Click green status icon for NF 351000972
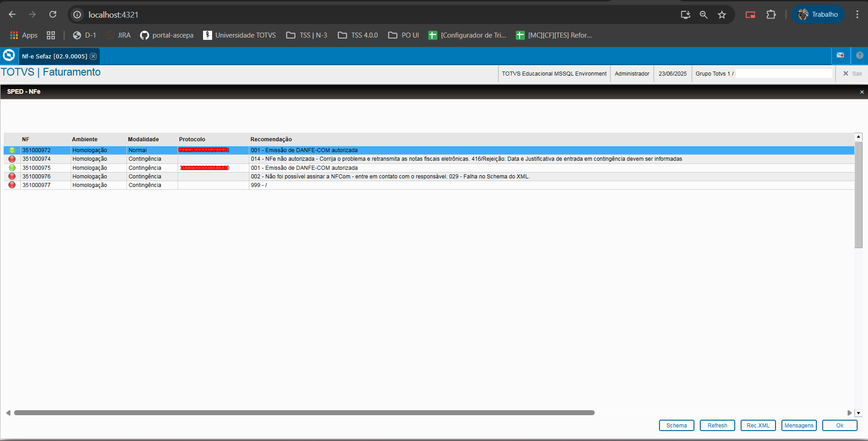This screenshot has height=441, width=868. click(x=12, y=150)
